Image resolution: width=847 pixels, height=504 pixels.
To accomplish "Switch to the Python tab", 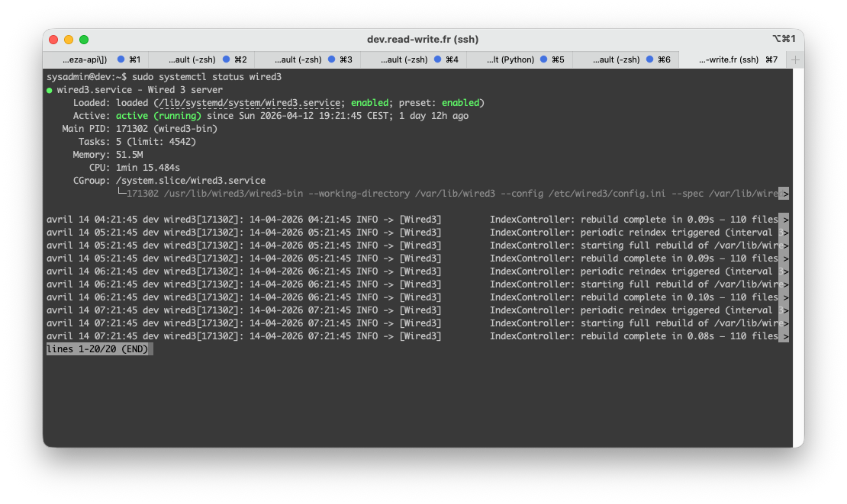I will [511, 59].
